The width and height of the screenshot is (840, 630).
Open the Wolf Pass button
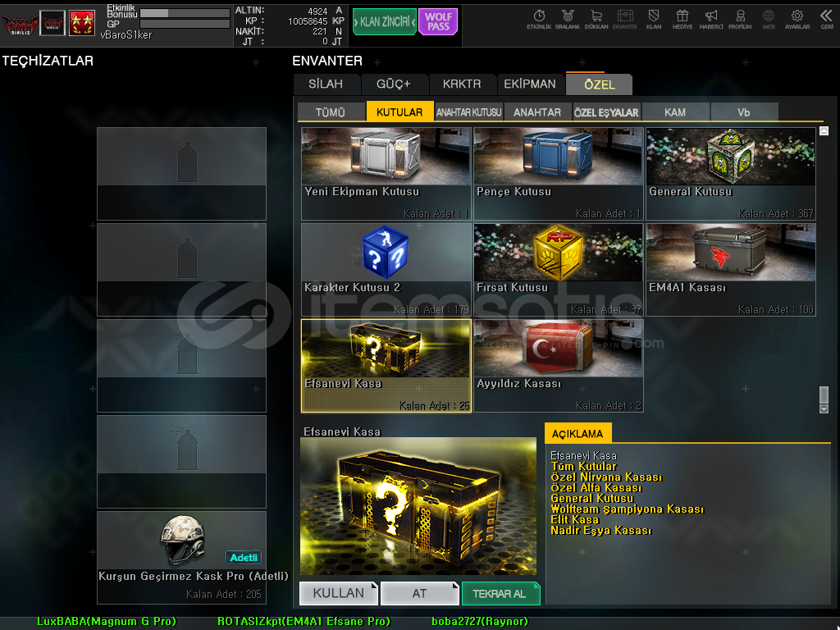[x=438, y=22]
